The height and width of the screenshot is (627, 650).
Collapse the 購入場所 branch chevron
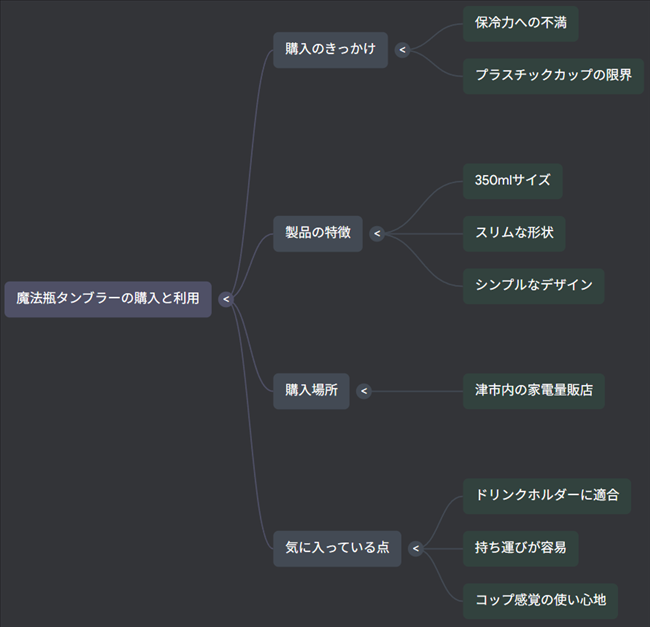click(364, 391)
